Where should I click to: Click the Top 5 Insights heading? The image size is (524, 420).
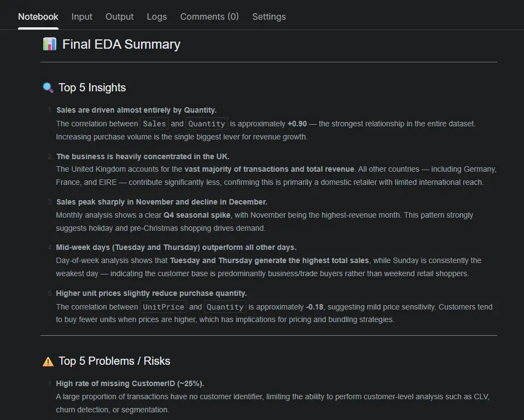92,87
